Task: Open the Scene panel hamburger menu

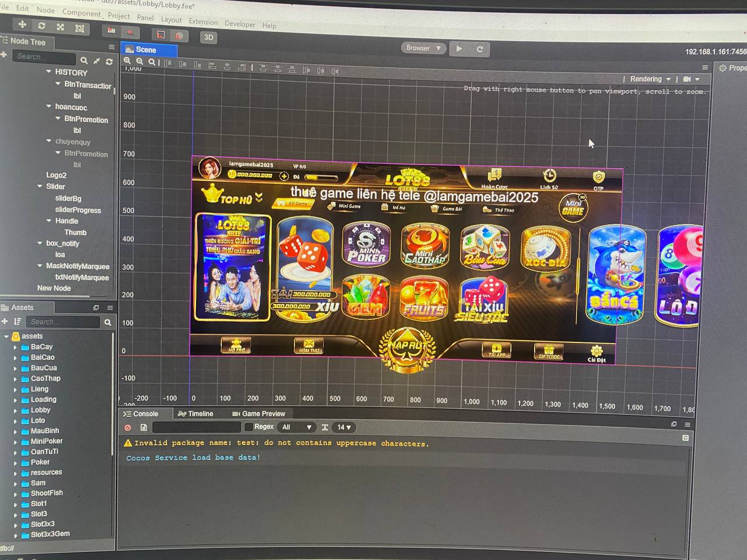Action: [705, 67]
